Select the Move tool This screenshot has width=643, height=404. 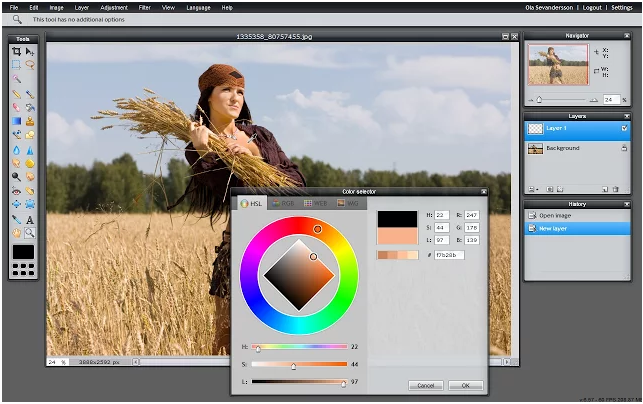coord(30,50)
